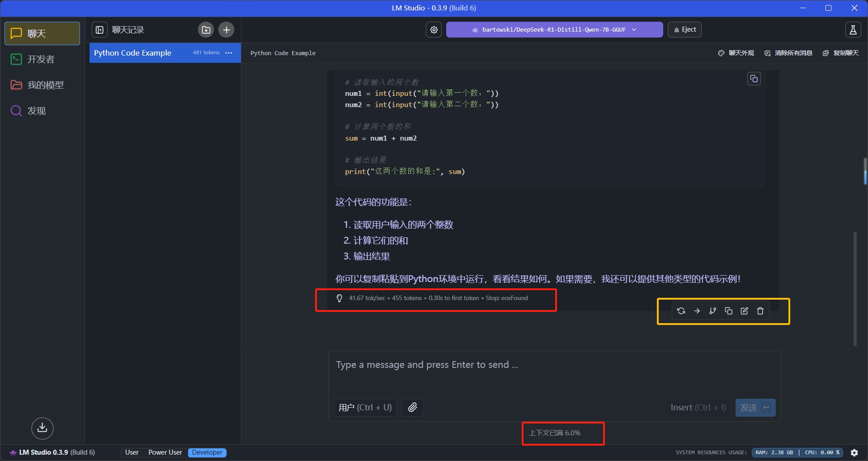The image size is (868, 461).
Task: Click the 481 tokens count label
Action: (206, 53)
